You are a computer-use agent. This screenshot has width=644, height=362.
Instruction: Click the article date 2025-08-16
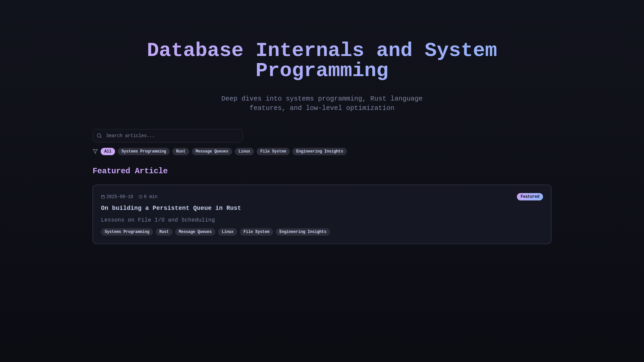click(120, 197)
